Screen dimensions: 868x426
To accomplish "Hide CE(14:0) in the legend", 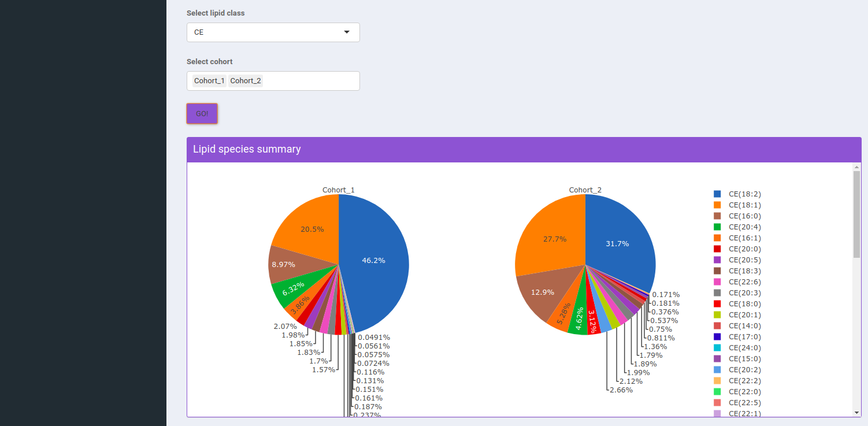I will click(x=737, y=326).
